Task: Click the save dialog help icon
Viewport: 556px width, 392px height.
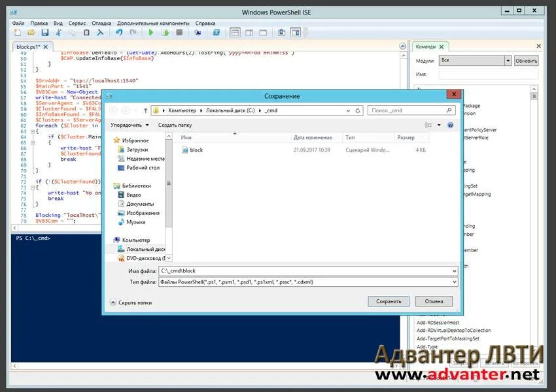Action: (450, 125)
